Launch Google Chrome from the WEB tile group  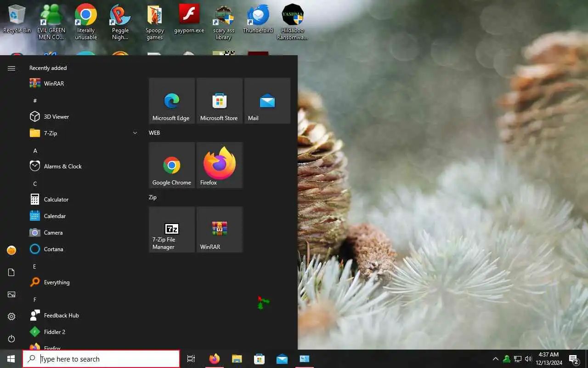172,165
